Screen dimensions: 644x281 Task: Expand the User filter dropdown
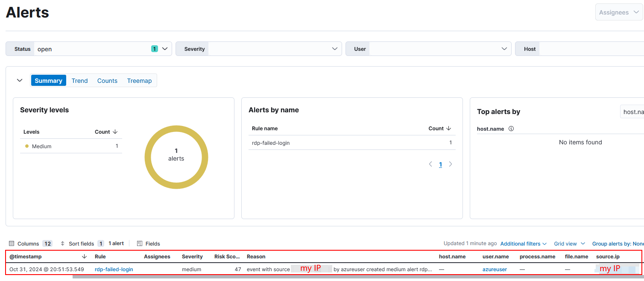click(x=428, y=49)
